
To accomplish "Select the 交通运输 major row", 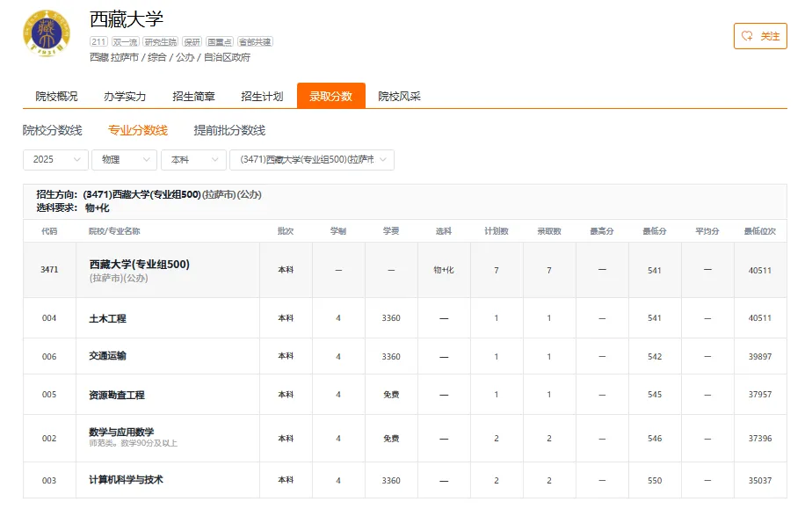I will tap(405, 356).
